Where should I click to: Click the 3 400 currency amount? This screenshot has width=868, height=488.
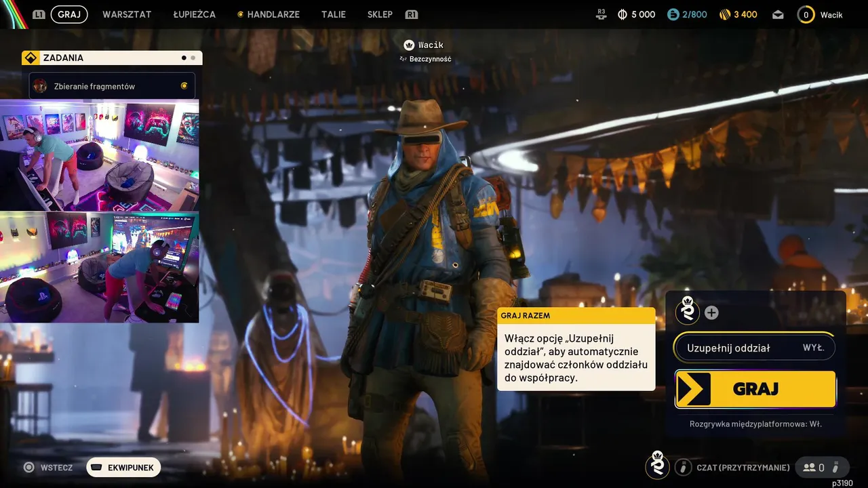745,14
